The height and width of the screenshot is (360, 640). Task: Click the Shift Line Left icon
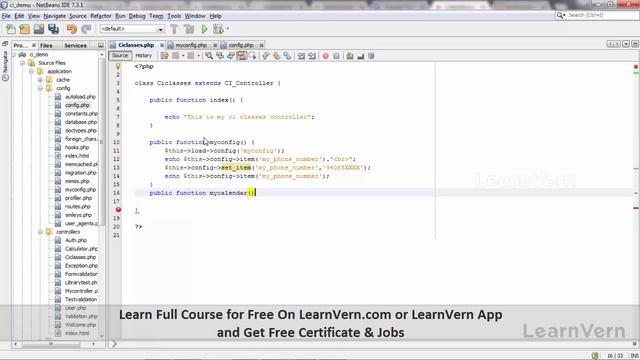(x=301, y=56)
